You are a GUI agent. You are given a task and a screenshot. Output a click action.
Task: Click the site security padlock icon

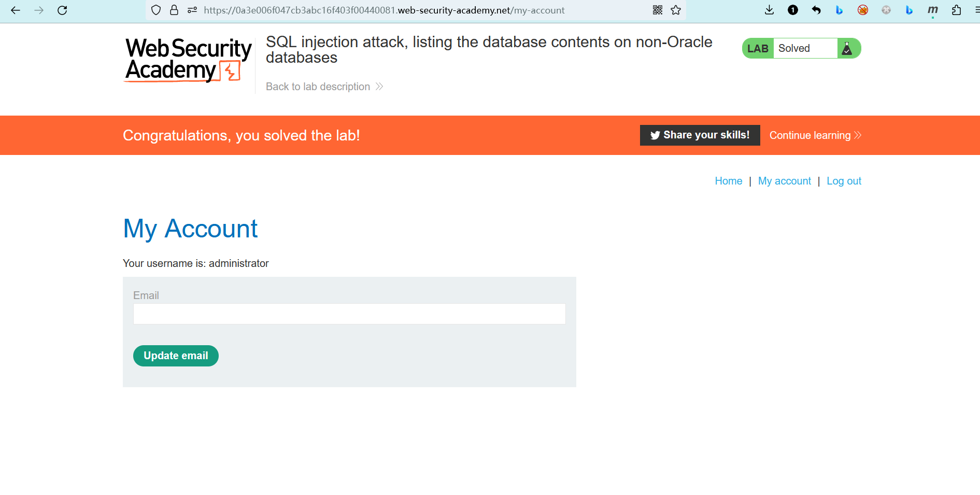[174, 10]
